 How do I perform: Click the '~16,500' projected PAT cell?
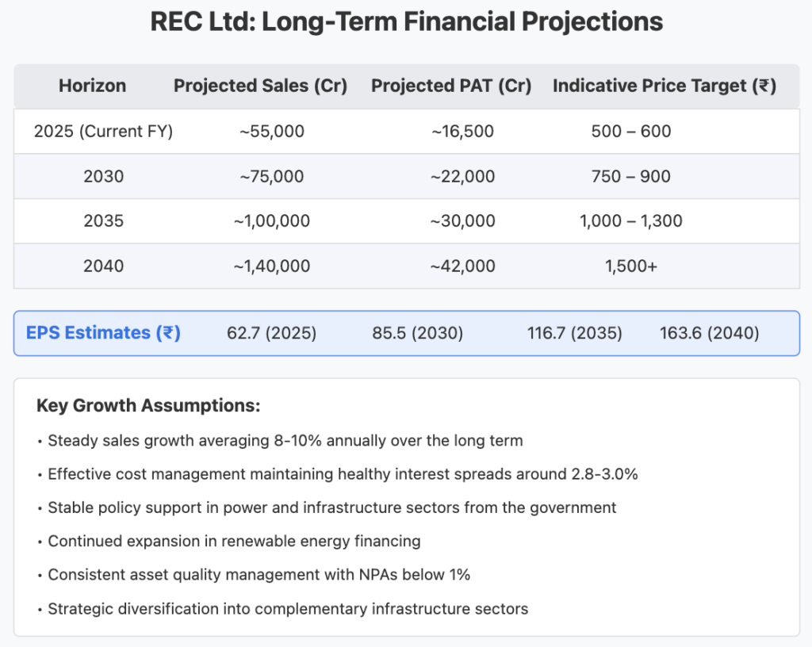(462, 132)
